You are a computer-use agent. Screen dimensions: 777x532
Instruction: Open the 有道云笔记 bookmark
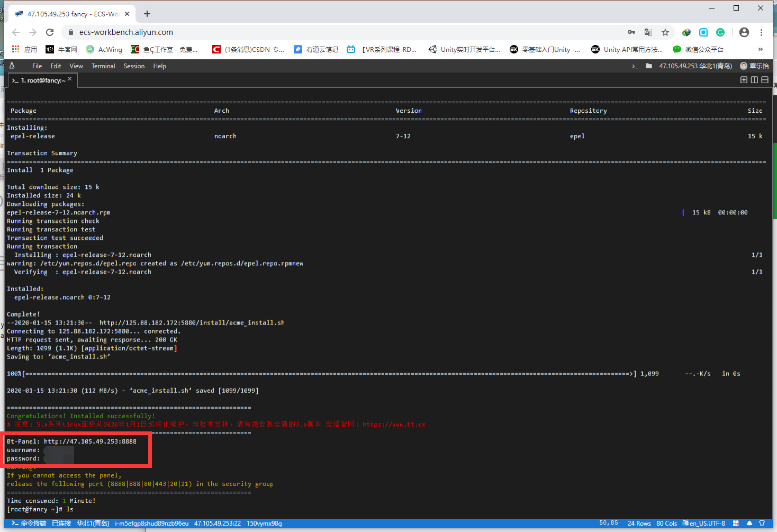tap(316, 49)
